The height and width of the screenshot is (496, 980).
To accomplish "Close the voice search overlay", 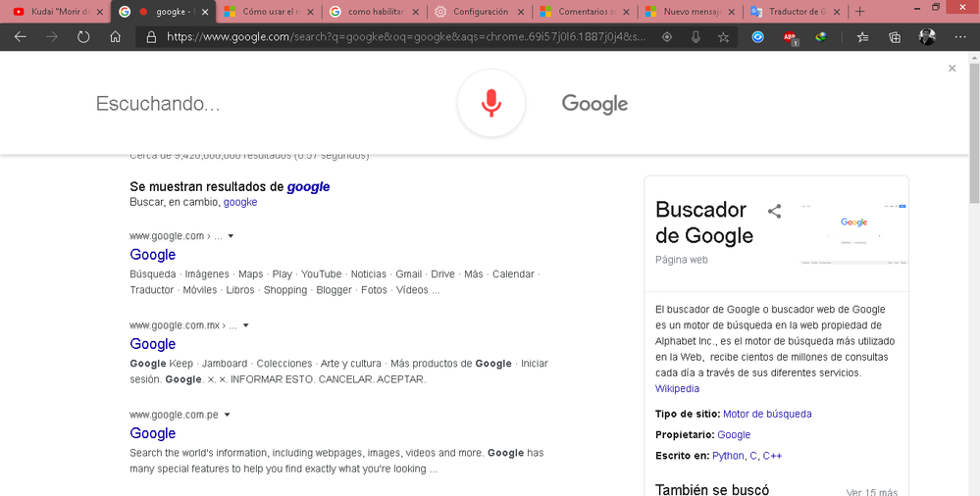I will pos(952,68).
